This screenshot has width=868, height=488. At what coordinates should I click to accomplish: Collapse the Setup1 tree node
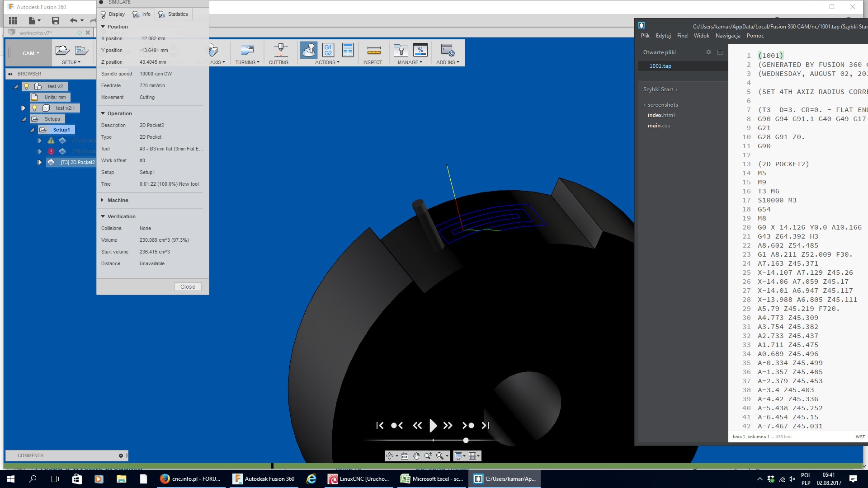pyautogui.click(x=32, y=130)
